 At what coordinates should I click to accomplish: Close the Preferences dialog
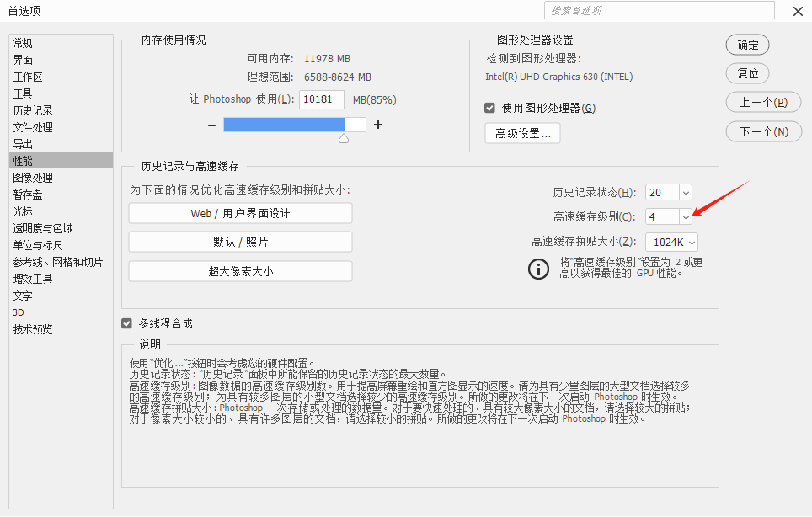click(x=797, y=11)
